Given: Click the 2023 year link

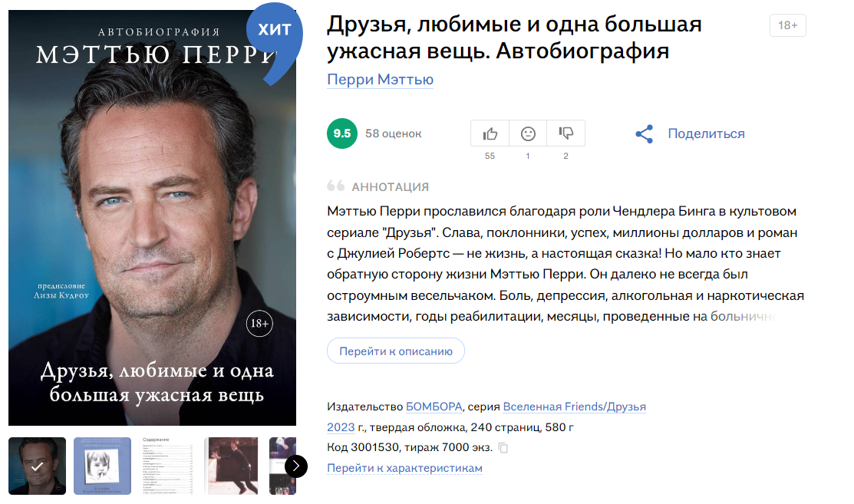Looking at the screenshot, I should click(341, 427).
